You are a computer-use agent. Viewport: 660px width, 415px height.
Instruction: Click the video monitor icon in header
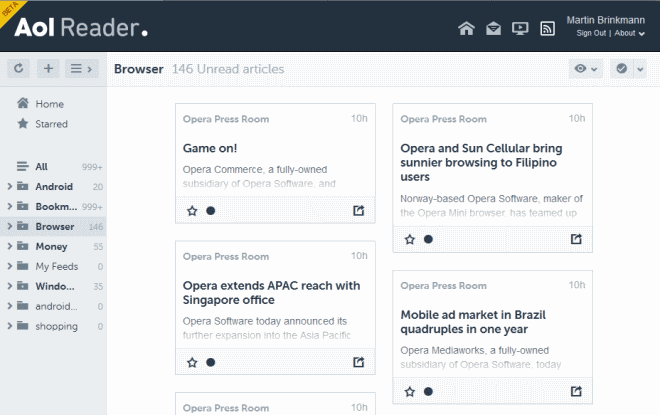coord(519,28)
